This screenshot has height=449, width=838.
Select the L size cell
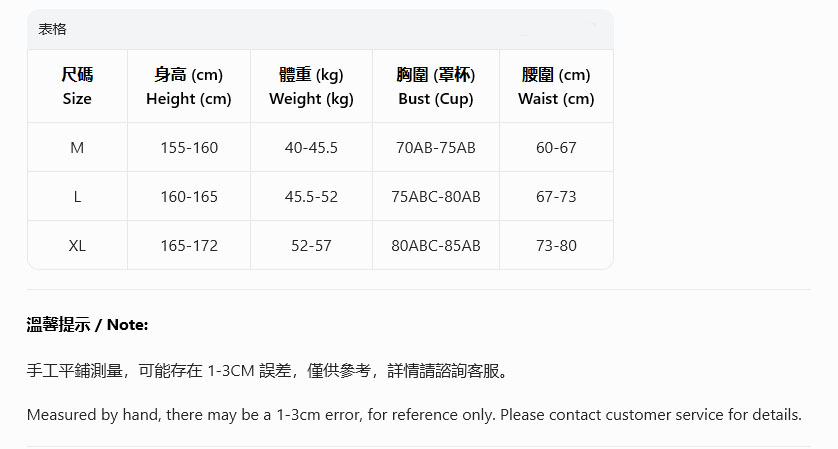click(x=77, y=197)
